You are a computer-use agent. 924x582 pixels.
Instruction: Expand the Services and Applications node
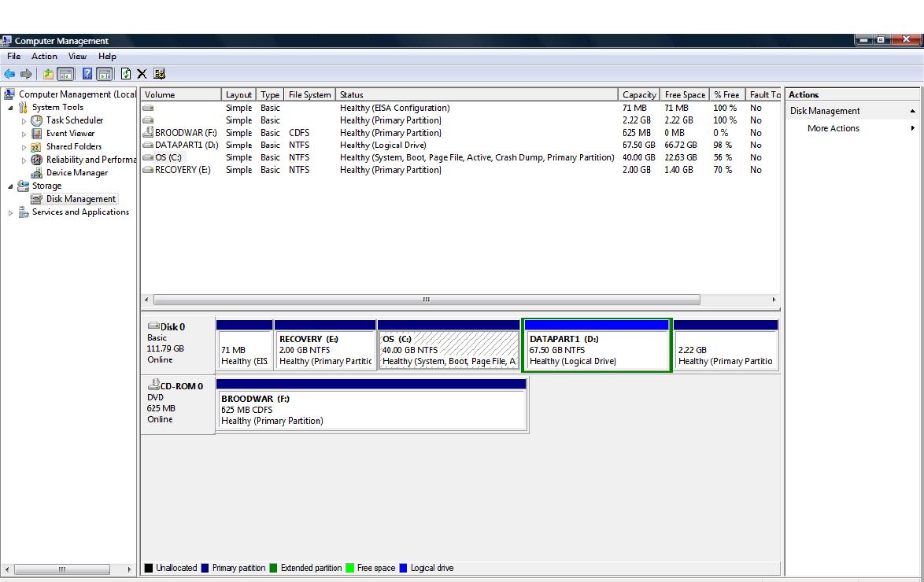pos(10,212)
